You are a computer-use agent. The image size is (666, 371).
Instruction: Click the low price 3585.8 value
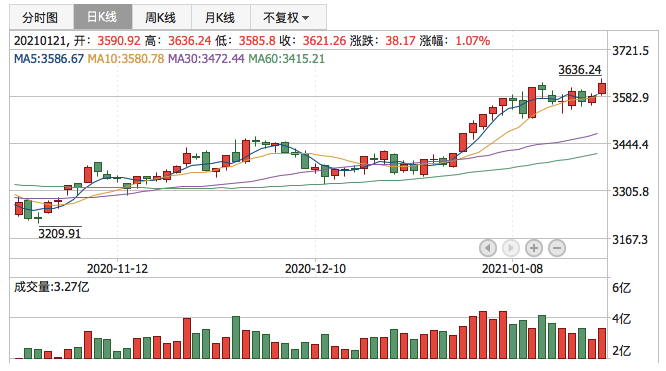point(257,41)
